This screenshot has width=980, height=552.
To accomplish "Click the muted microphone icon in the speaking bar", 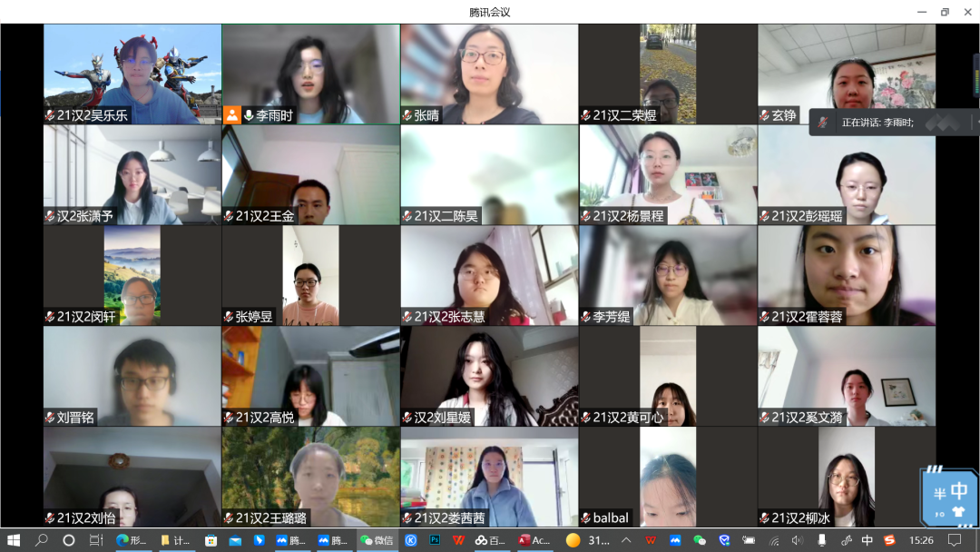I will (822, 122).
